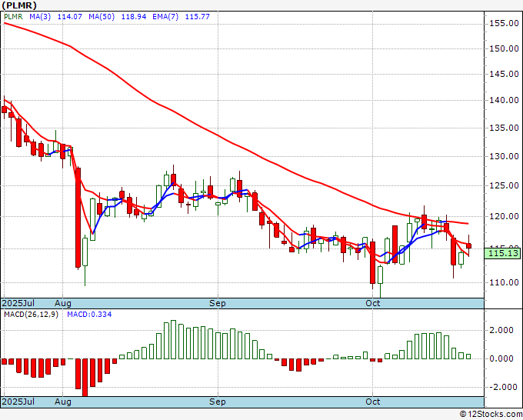Click the MA(3) value 114.07
The width and height of the screenshot is (523, 420).
pos(70,17)
